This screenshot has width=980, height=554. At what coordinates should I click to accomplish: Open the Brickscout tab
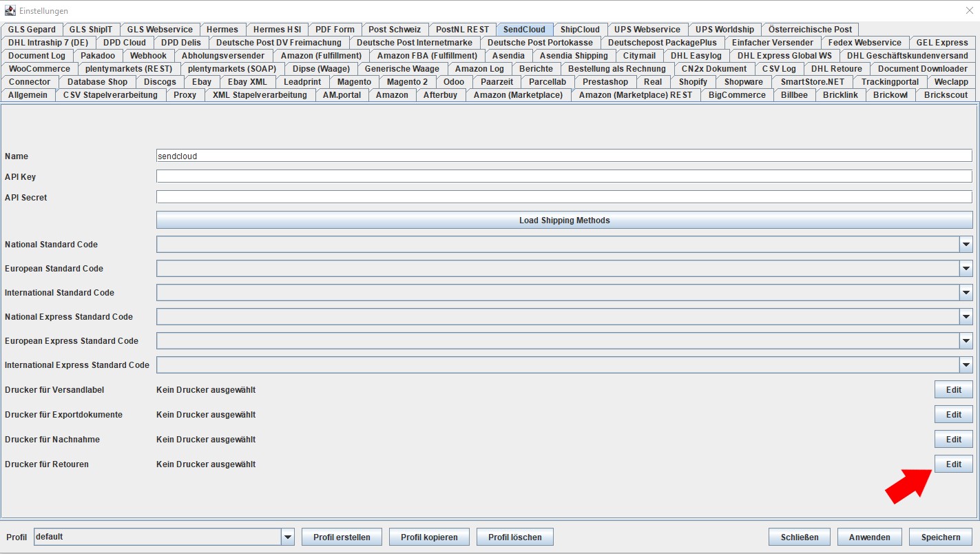pyautogui.click(x=946, y=95)
